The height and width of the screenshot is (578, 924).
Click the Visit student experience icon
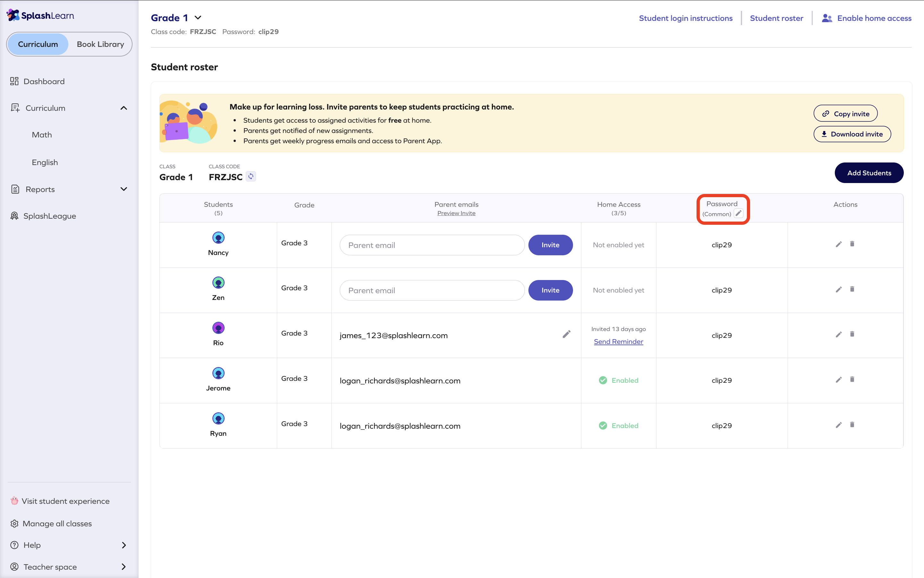(14, 501)
